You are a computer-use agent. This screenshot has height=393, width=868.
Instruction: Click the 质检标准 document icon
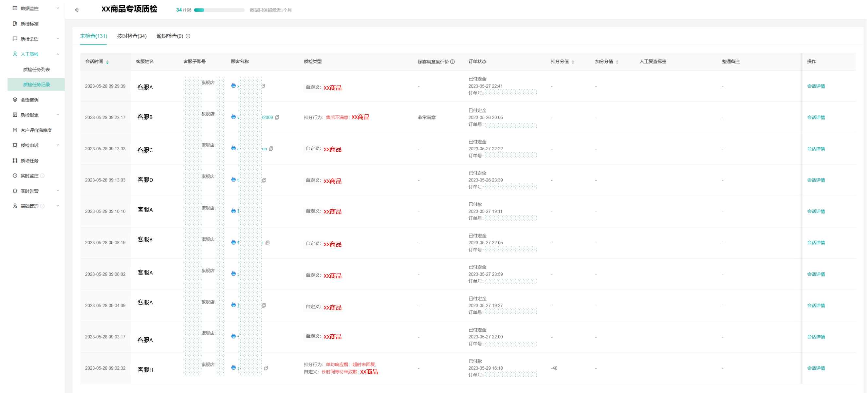pos(15,24)
